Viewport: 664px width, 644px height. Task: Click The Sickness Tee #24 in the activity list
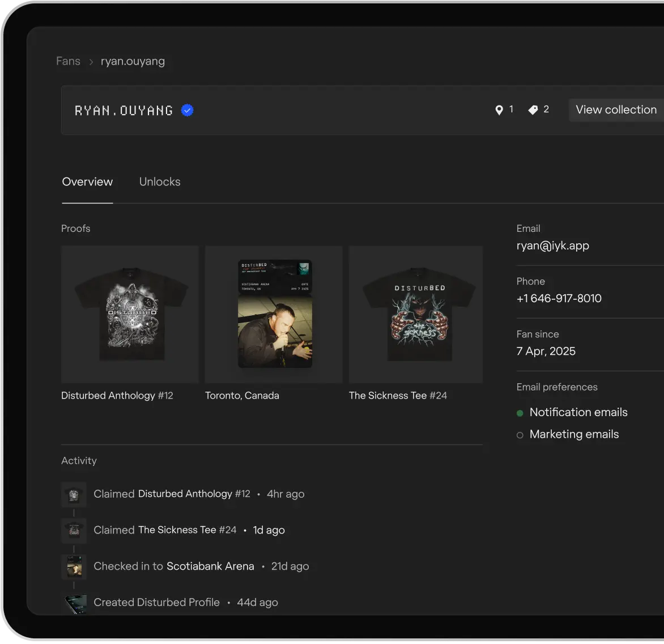(x=187, y=530)
